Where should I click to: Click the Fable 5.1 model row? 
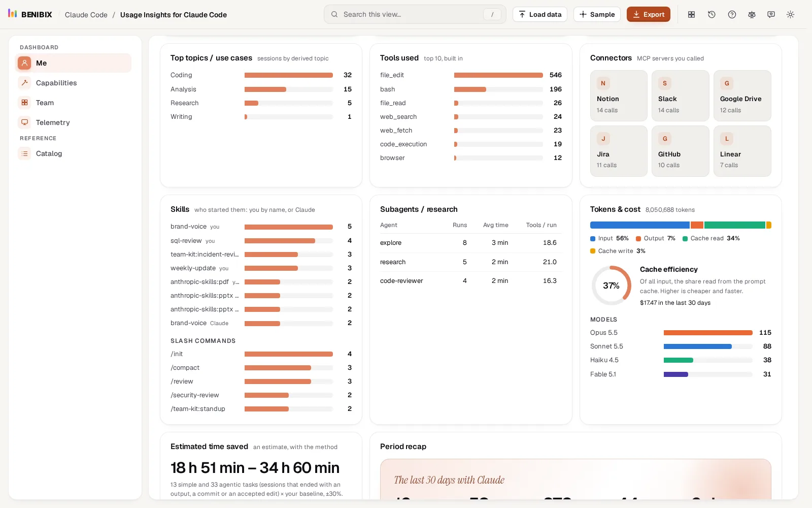681,374
